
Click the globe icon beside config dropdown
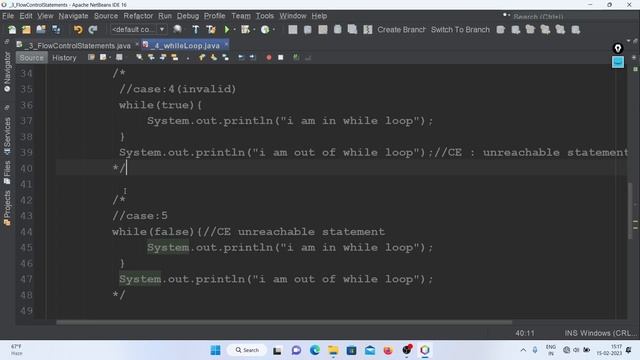178,29
